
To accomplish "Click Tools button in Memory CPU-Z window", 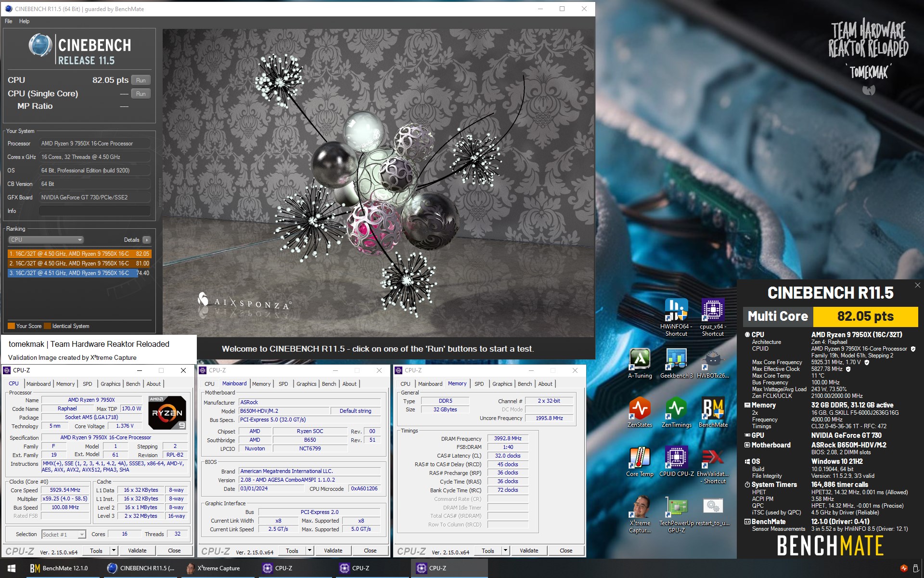I will pyautogui.click(x=488, y=551).
